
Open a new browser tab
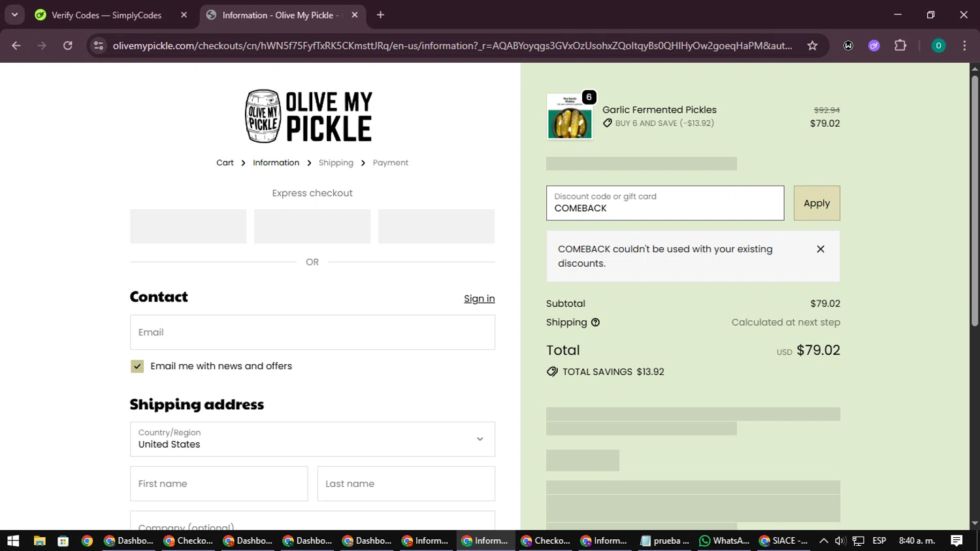coord(380,15)
